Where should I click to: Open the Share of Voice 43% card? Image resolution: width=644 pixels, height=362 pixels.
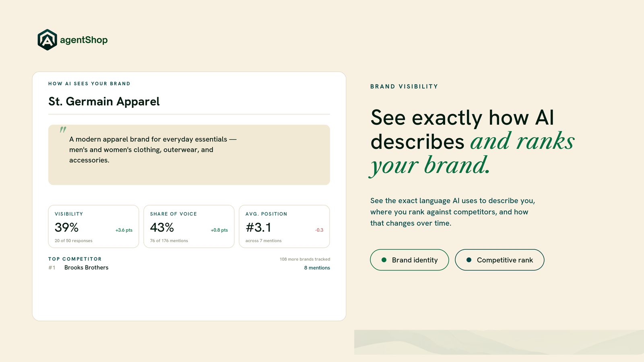[x=189, y=226]
